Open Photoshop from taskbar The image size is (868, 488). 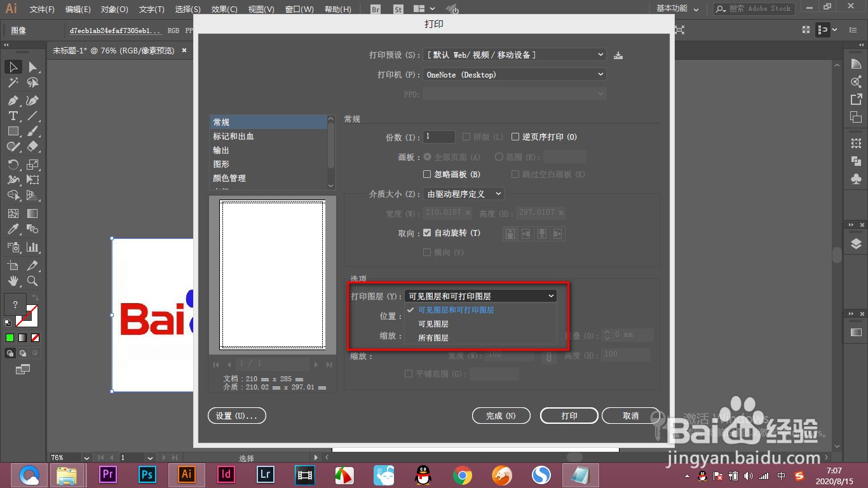[x=147, y=474]
